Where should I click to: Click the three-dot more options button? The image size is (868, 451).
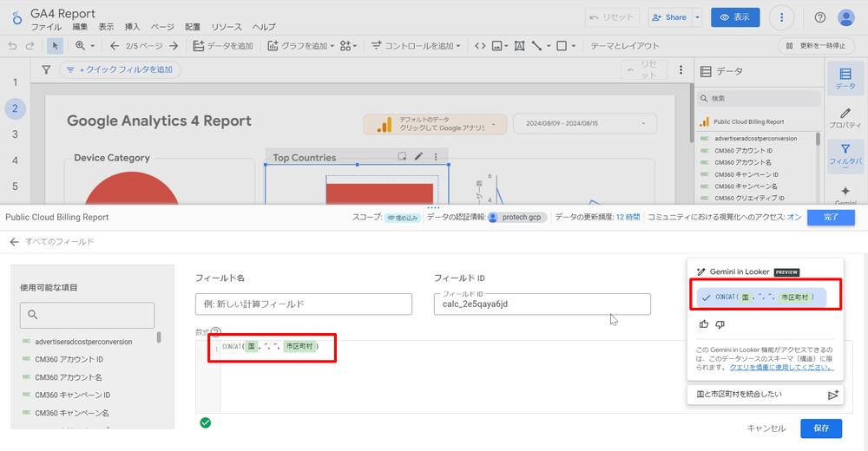point(782,17)
